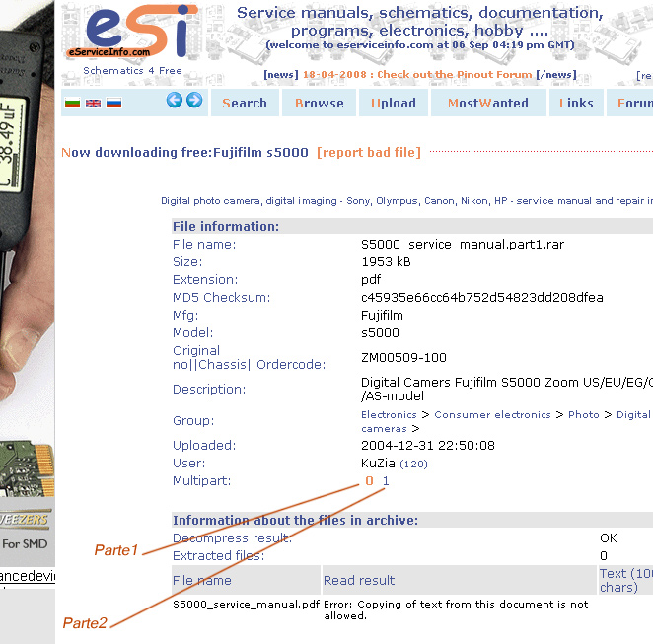Select multipart part 1 link
The width and height of the screenshot is (653, 644).
[386, 481]
